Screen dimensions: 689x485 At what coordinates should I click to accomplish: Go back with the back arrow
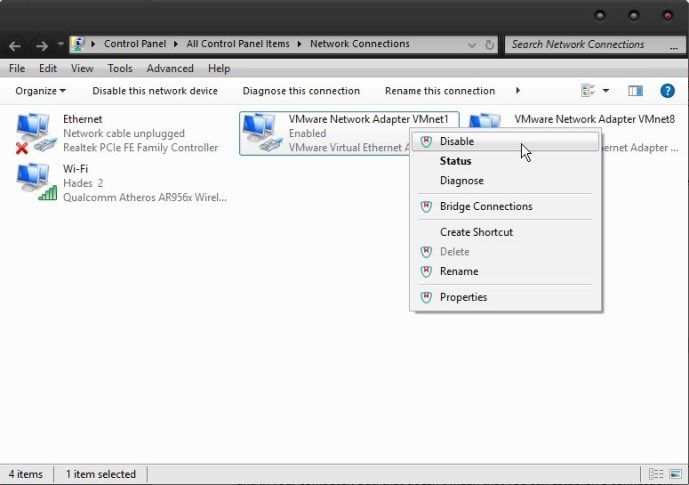click(x=15, y=45)
